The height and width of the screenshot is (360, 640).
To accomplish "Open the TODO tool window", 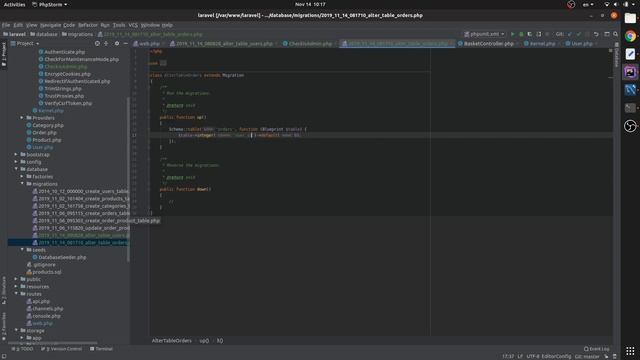I will (22, 349).
